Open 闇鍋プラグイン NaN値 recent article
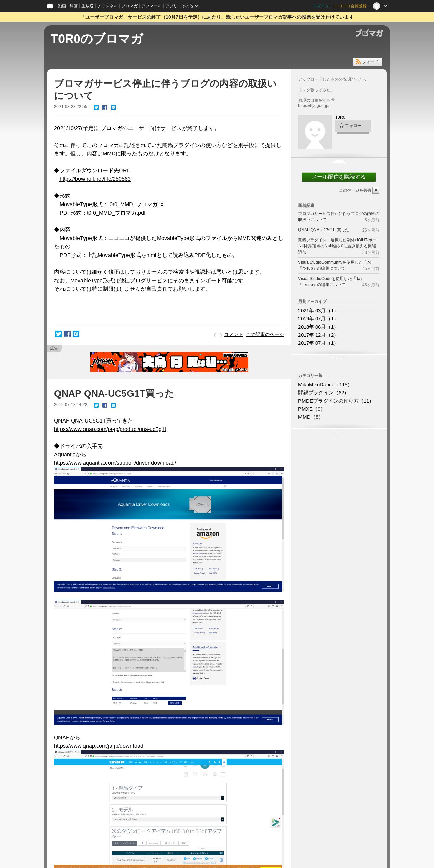Viewport: 434px width, 868px height. coord(338,246)
